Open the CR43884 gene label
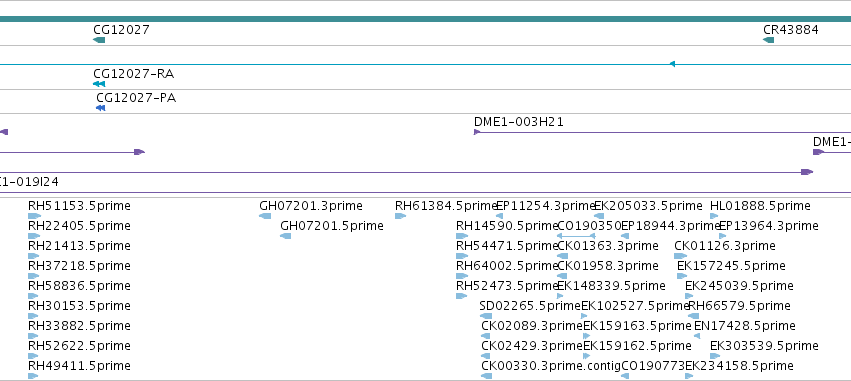The height and width of the screenshot is (381, 851). click(x=791, y=30)
